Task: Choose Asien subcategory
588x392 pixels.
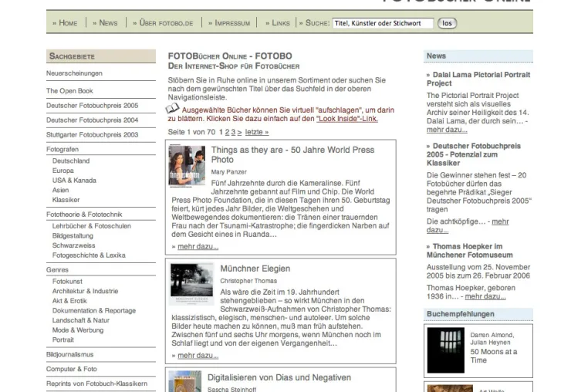Action: pyautogui.click(x=60, y=190)
